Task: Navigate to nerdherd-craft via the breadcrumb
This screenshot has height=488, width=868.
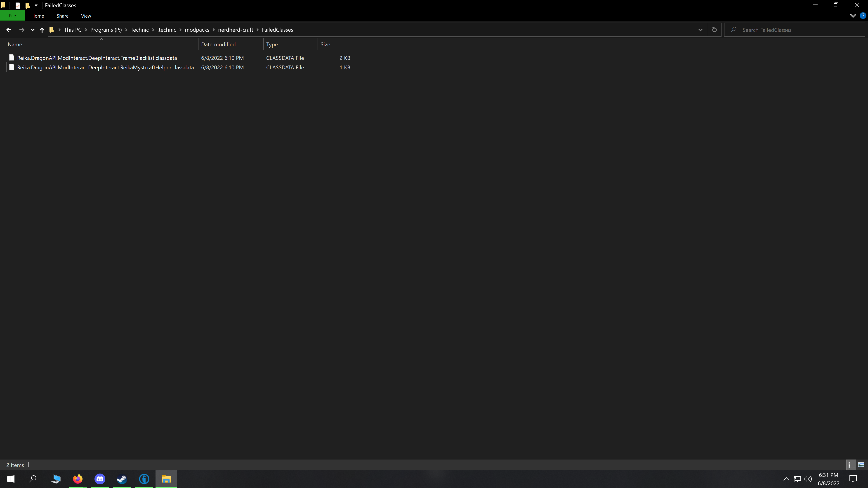Action: (235, 30)
